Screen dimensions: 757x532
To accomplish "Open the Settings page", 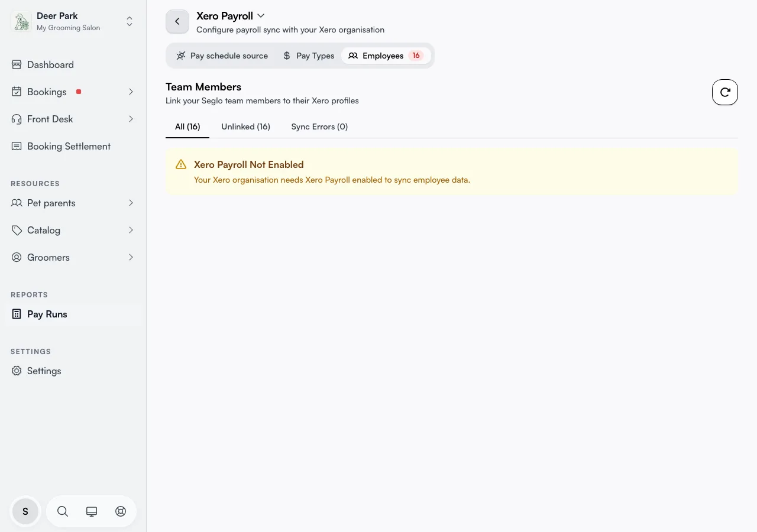I will (x=73, y=371).
